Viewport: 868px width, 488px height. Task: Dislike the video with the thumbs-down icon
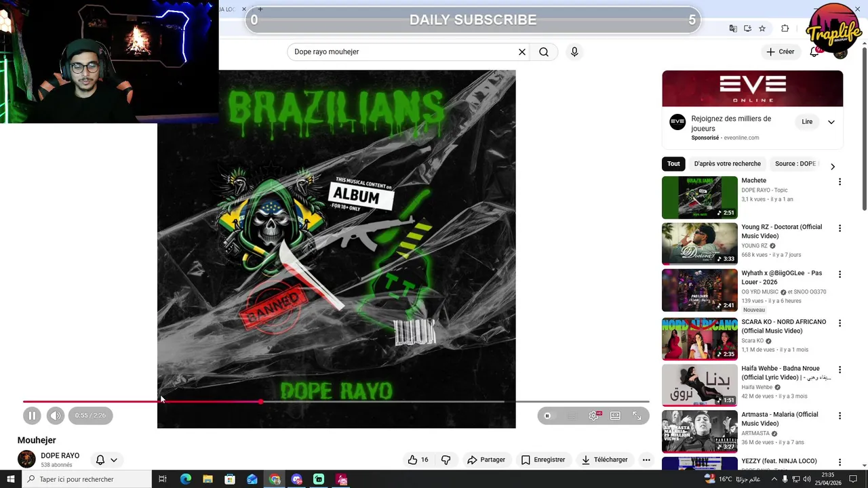[x=446, y=460]
